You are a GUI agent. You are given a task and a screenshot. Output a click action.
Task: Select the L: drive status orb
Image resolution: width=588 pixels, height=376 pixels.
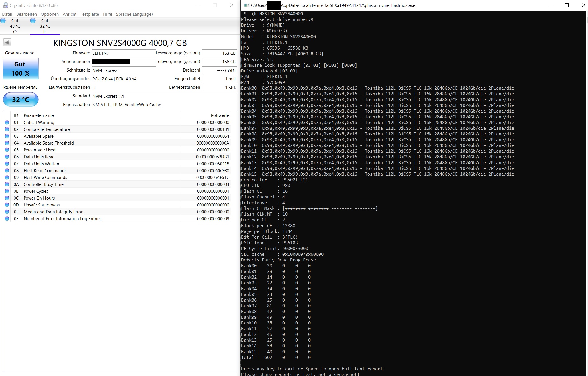(33, 21)
